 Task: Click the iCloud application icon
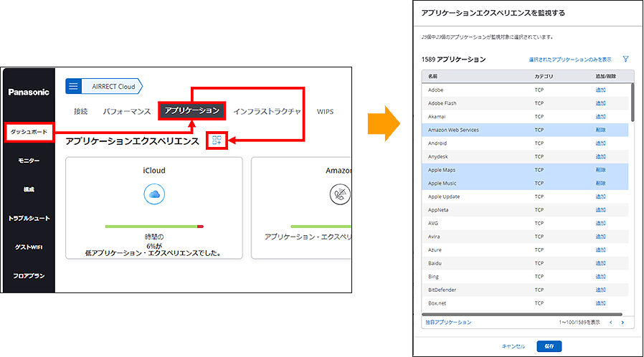pos(154,194)
